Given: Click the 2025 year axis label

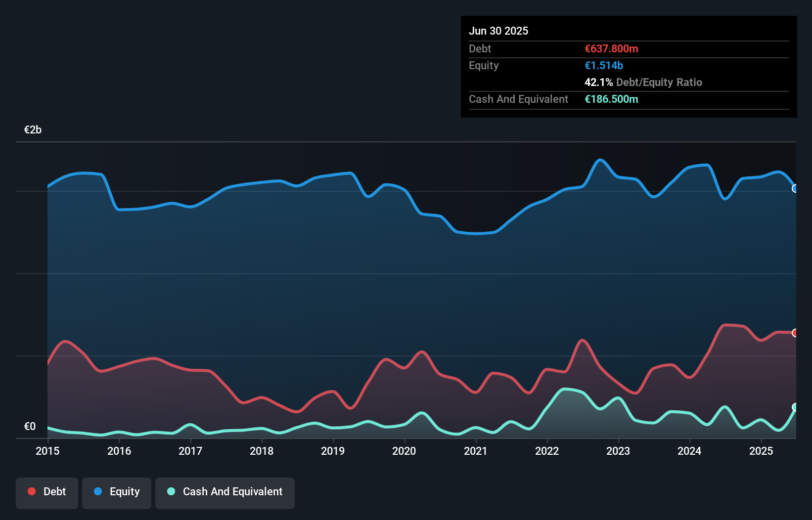Looking at the screenshot, I should click(x=761, y=451).
